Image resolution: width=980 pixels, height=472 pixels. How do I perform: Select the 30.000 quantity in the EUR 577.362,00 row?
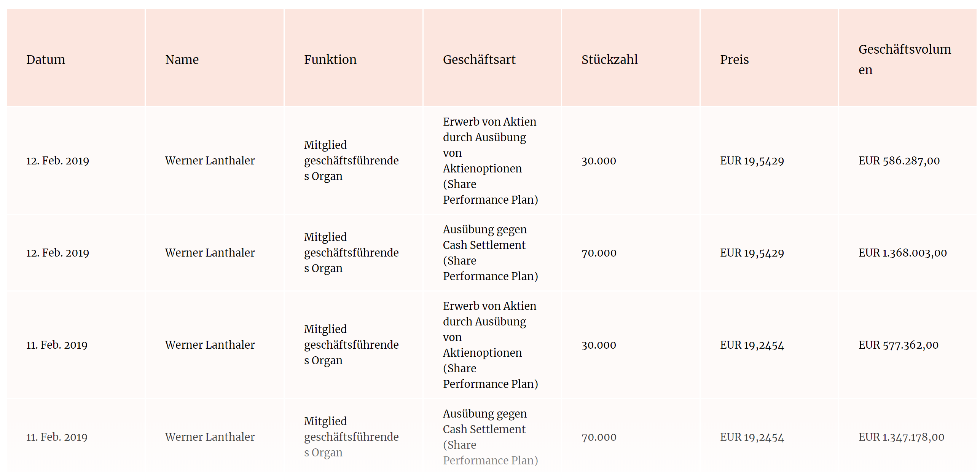599,345
